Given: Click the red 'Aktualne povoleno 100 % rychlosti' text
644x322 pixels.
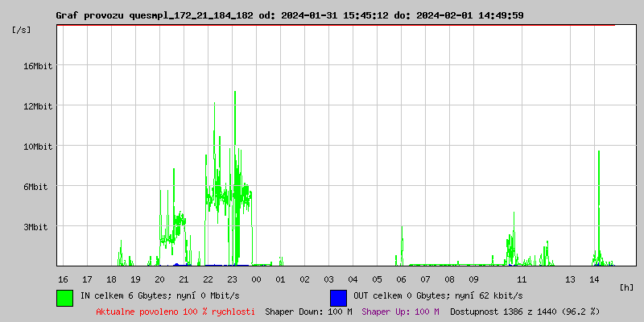Looking at the screenshot, I should click(x=175, y=312).
